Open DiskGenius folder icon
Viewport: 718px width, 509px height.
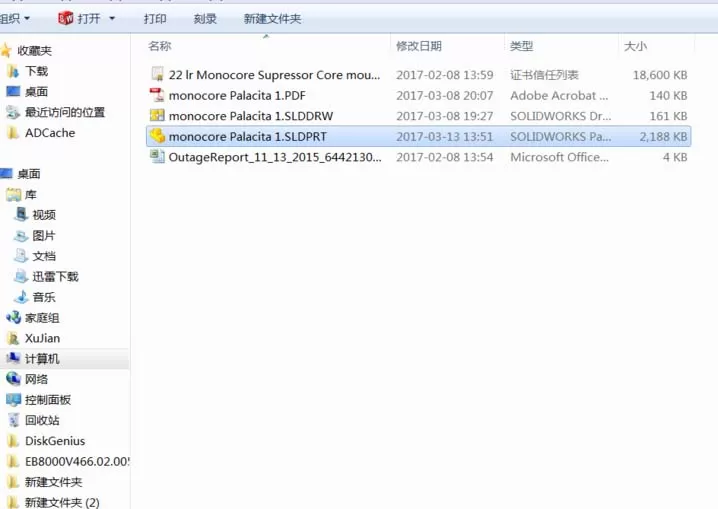tap(13, 441)
